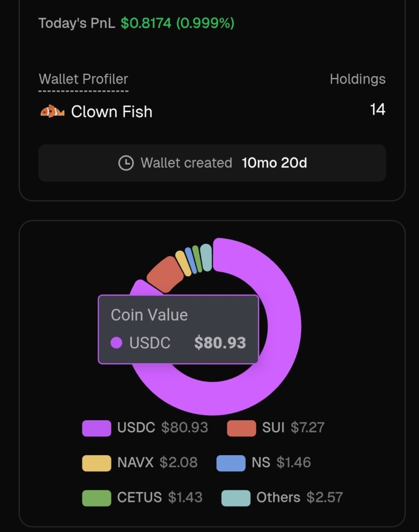The image size is (419, 532).
Task: Select the USDC purple legend swatch
Action: coord(97,428)
